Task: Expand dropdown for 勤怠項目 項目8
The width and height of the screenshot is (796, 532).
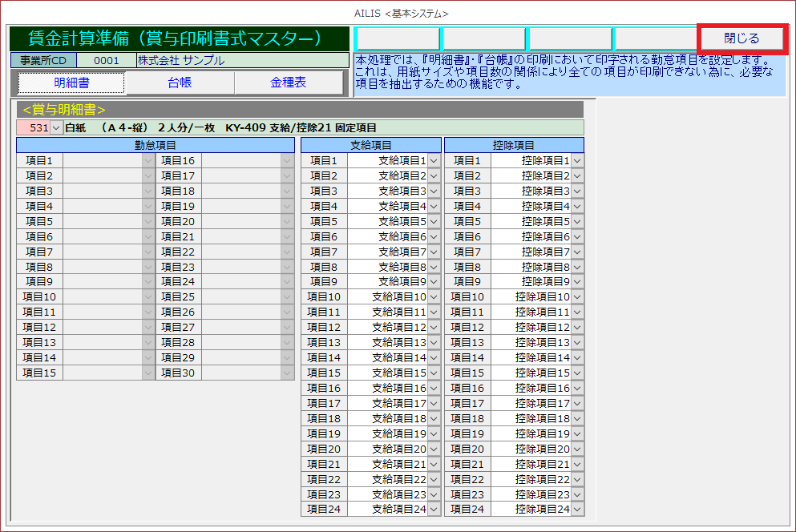Action: coord(147,267)
